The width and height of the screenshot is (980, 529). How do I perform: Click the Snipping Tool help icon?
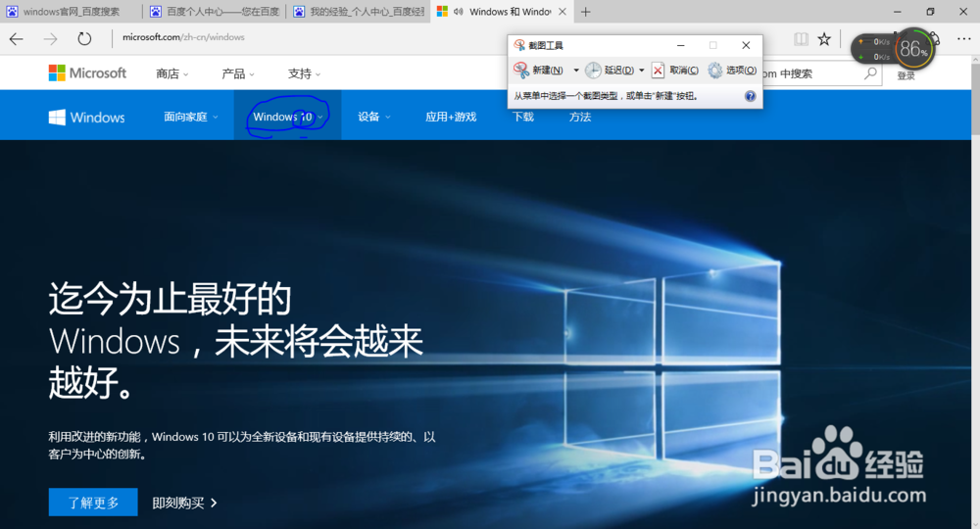coord(750,96)
